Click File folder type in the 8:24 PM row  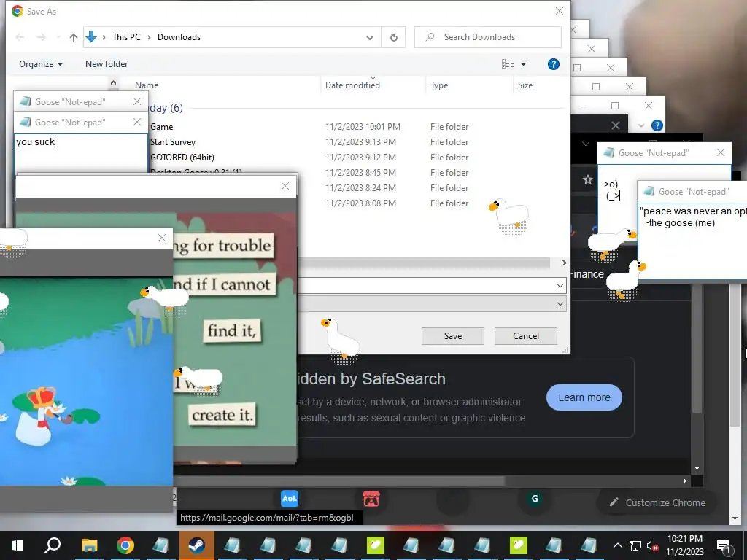point(449,188)
